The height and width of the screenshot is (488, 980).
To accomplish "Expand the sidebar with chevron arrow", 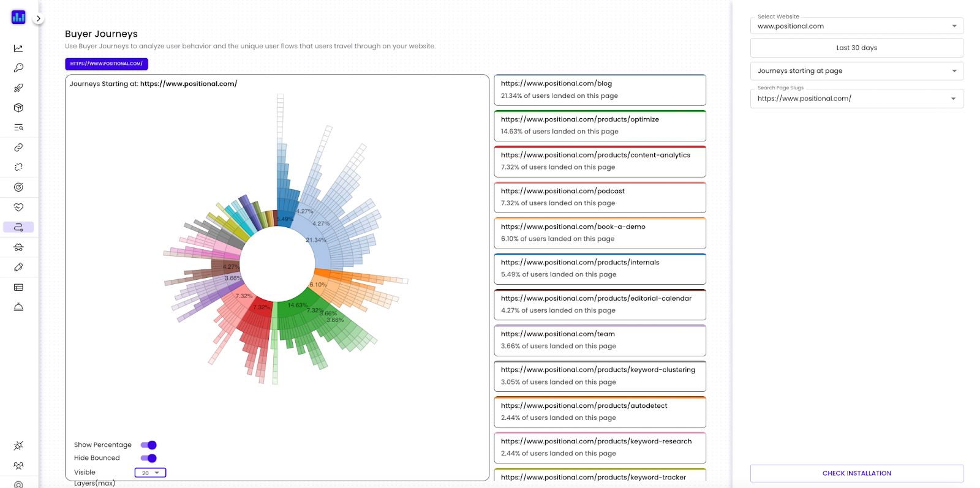I will (39, 18).
